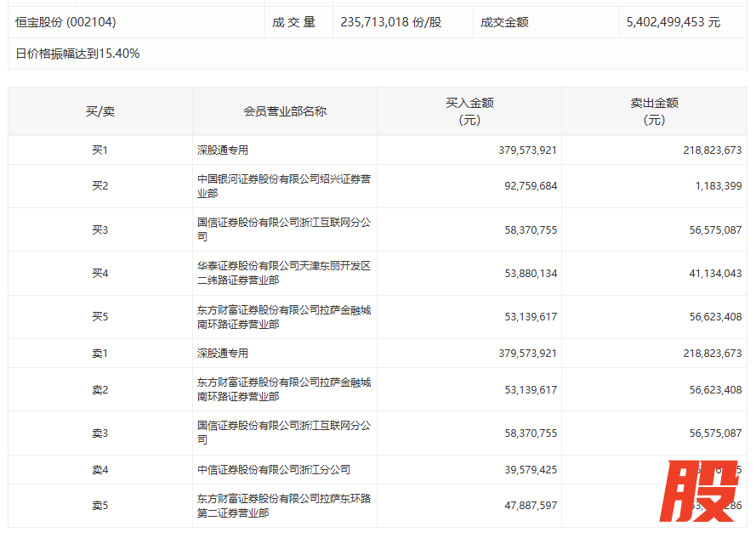Select the 买1 row label
This screenshot has height=538, width=756.
[100, 150]
